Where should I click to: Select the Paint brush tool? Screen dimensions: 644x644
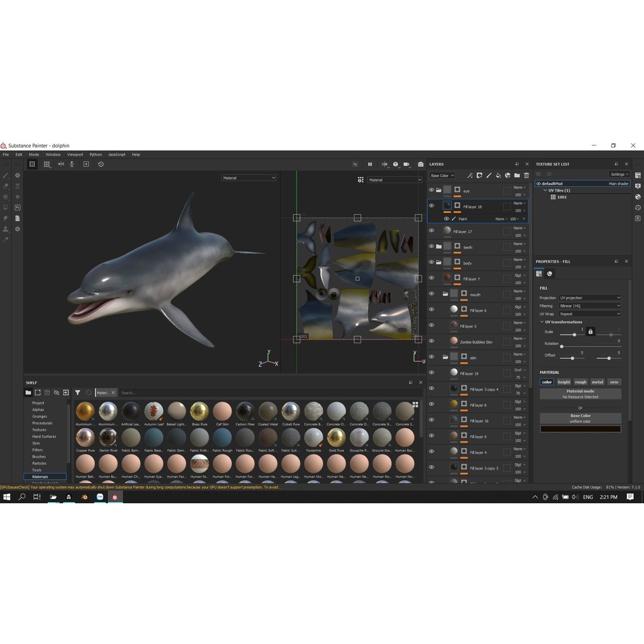pos(6,175)
